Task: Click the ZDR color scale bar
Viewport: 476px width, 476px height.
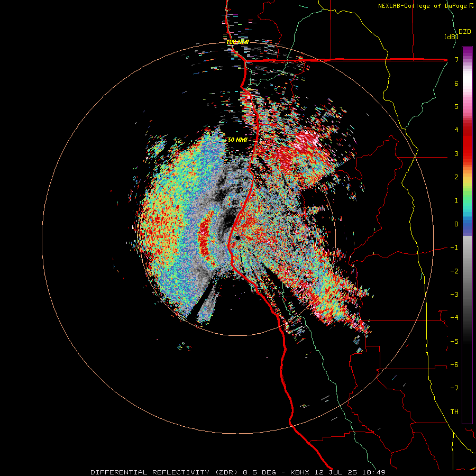Action: 467,235
